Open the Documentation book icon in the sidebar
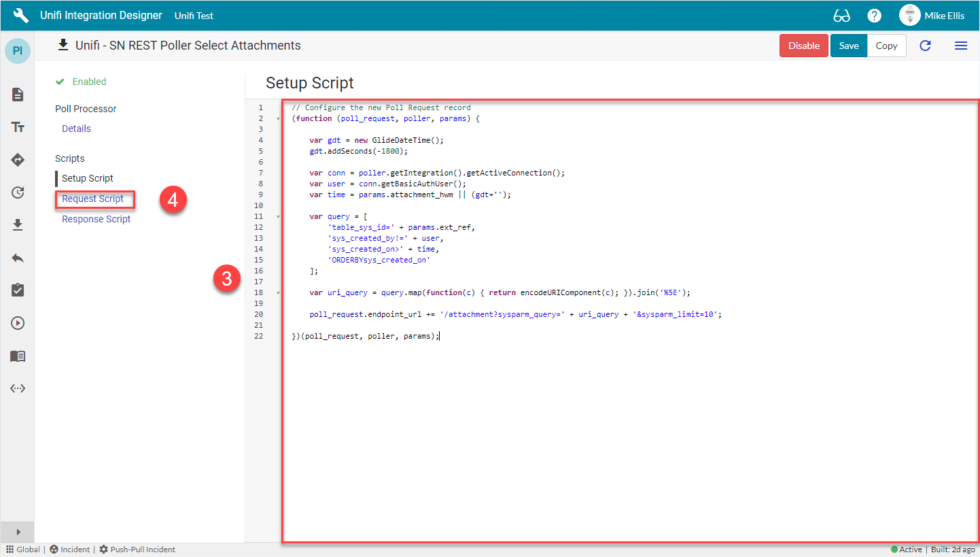 tap(17, 356)
